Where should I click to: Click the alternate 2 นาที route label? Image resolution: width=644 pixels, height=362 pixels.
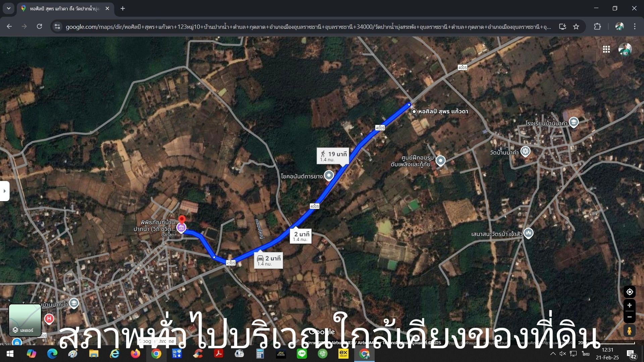coord(301,236)
